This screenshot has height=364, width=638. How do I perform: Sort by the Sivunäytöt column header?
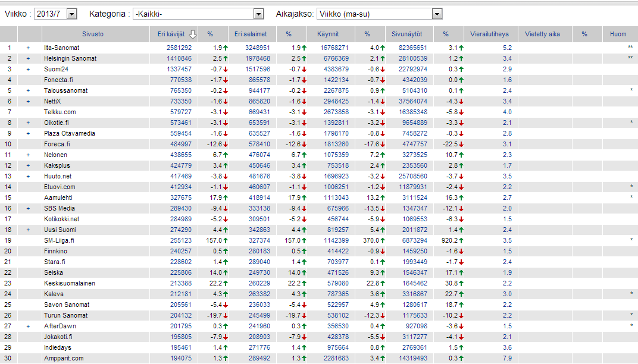pos(407,34)
